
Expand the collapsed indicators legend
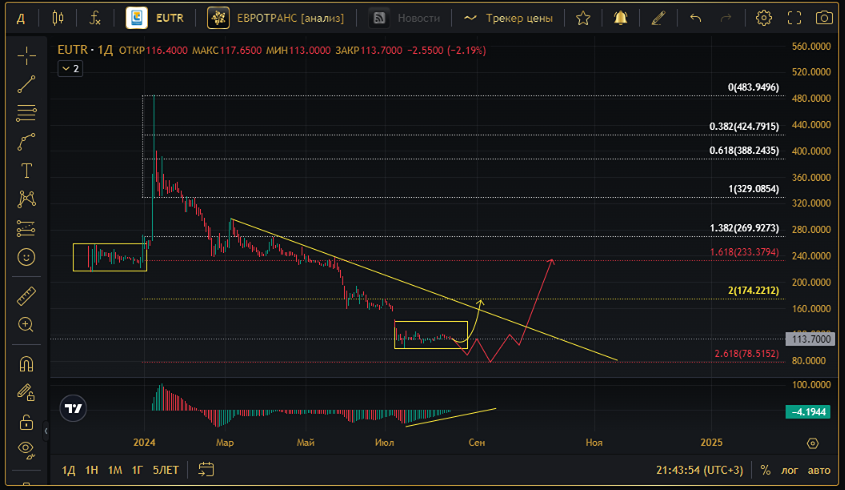coord(70,68)
